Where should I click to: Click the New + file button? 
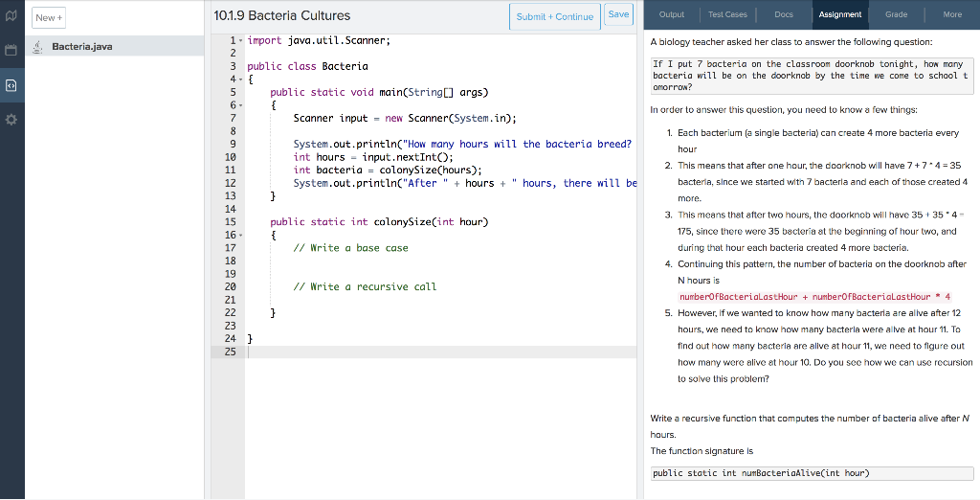[49, 17]
